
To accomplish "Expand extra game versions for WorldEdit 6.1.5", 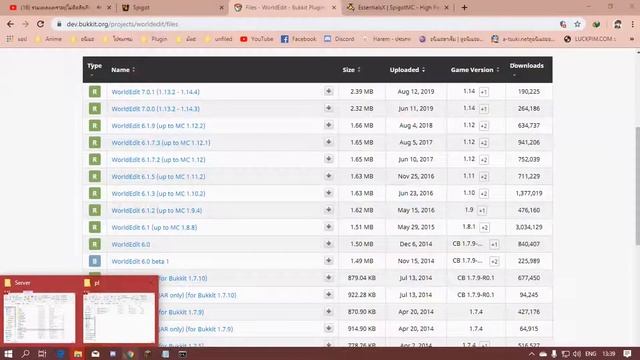I will 484,176.
